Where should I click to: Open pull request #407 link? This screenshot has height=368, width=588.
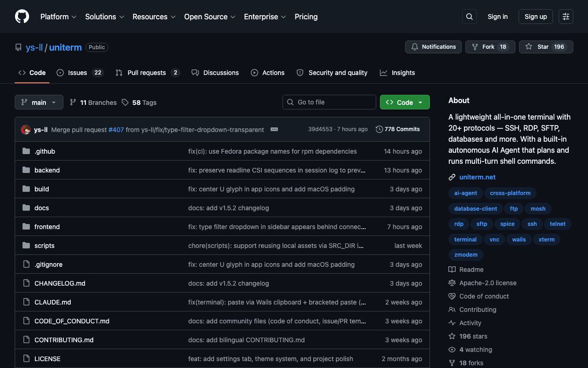[116, 130]
